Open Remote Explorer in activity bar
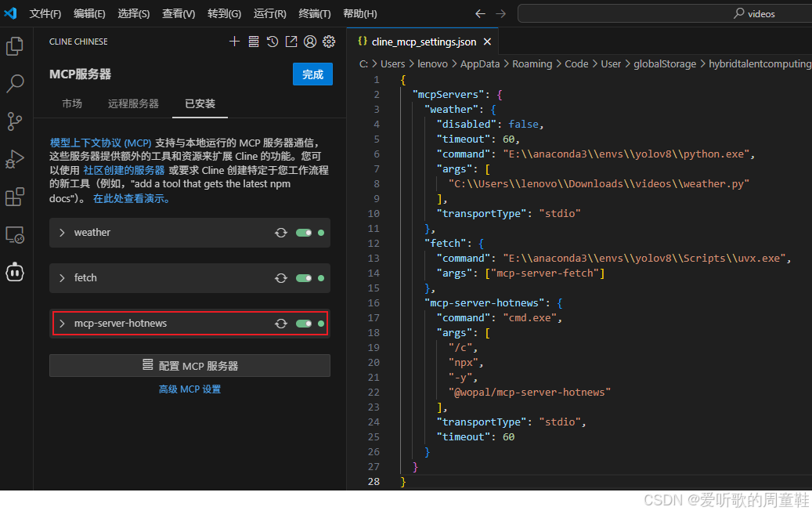812x514 pixels. click(15, 235)
